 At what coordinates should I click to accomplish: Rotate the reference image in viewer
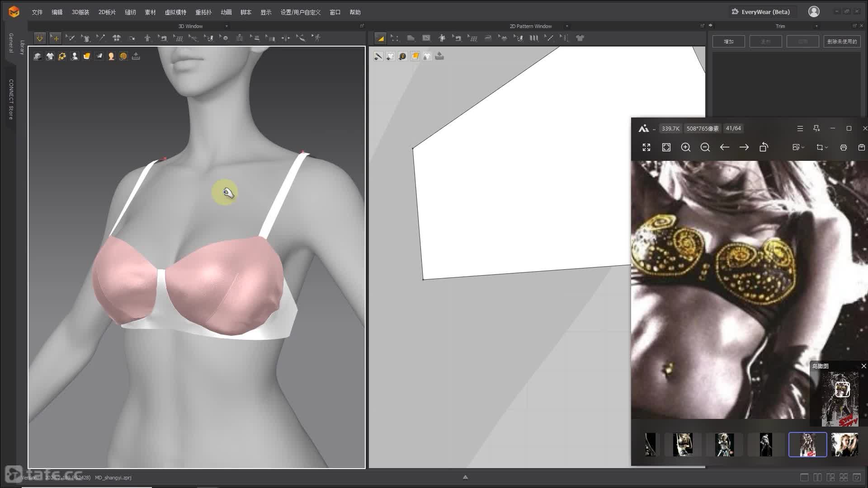[x=764, y=147]
